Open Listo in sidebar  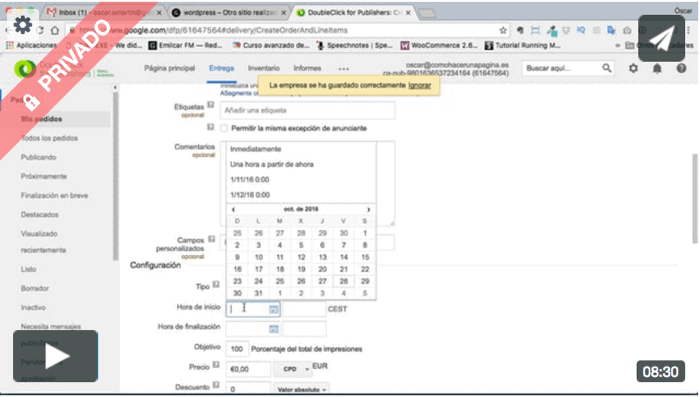pyautogui.click(x=29, y=269)
